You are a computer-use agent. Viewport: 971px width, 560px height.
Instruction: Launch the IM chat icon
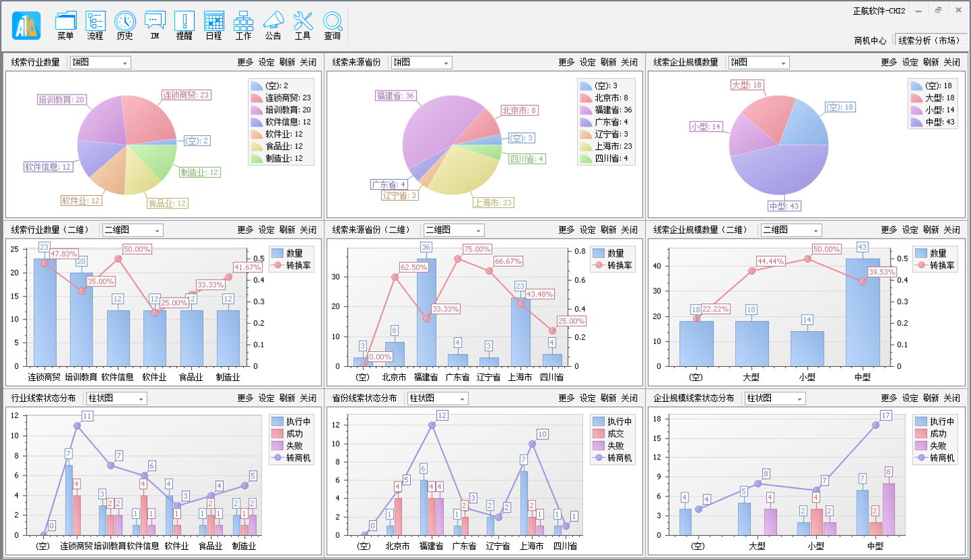click(155, 26)
